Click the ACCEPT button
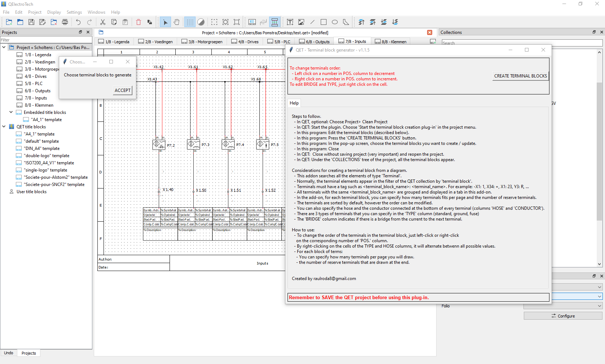This screenshot has width=605, height=364. 123,90
